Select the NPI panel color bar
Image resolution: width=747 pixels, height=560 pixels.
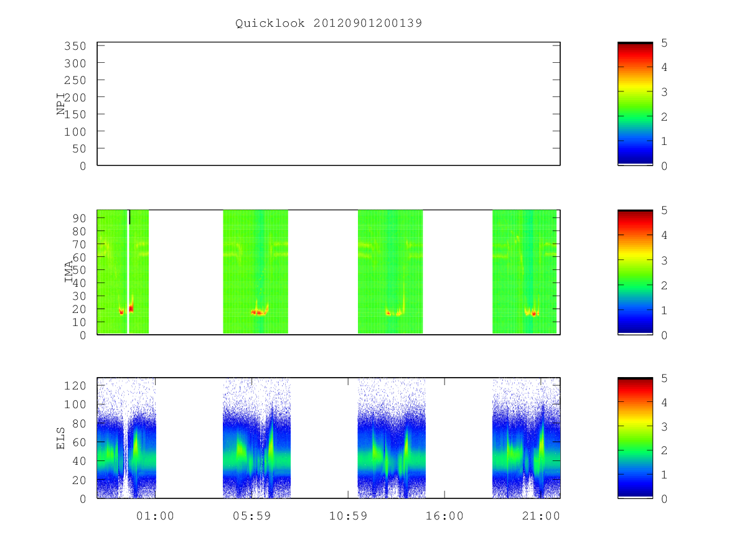pos(635,103)
